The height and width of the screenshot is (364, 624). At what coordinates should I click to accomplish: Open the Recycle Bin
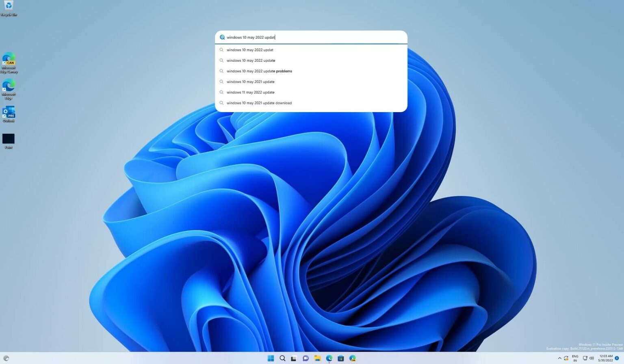(x=9, y=7)
